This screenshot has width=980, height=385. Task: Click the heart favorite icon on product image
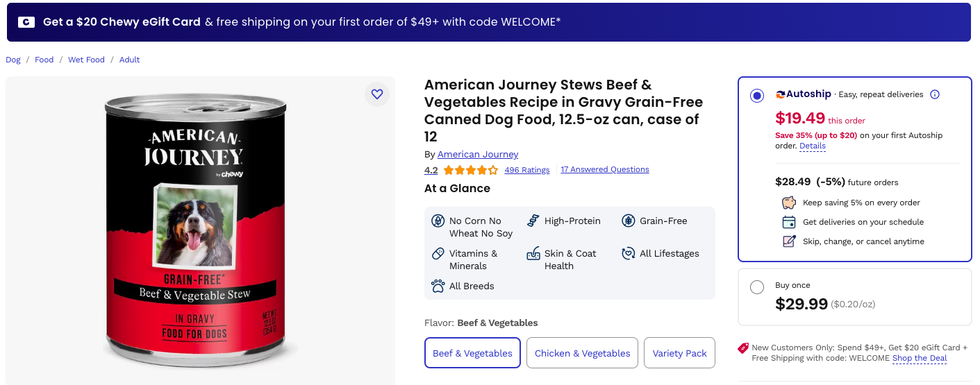coord(377,94)
